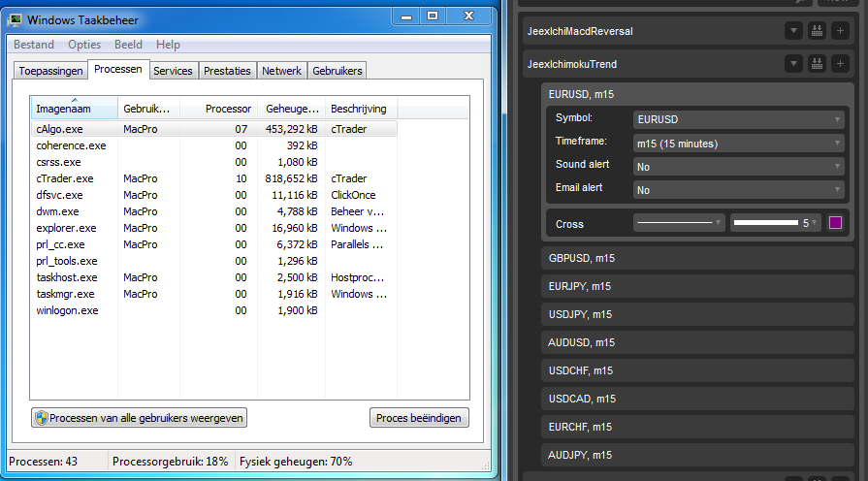Viewport: 868px width, 481px height.
Task: Click Processen: 43 in status bar
Action: tap(44, 462)
